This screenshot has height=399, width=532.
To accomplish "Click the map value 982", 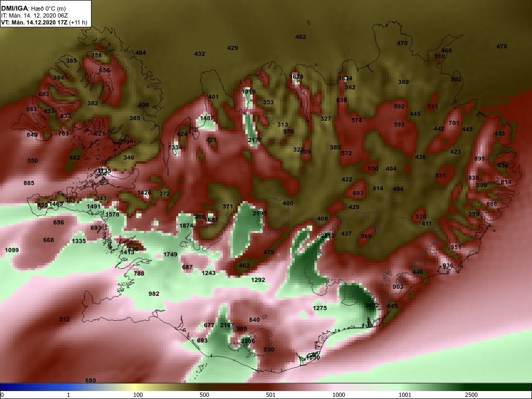I will click(154, 294).
